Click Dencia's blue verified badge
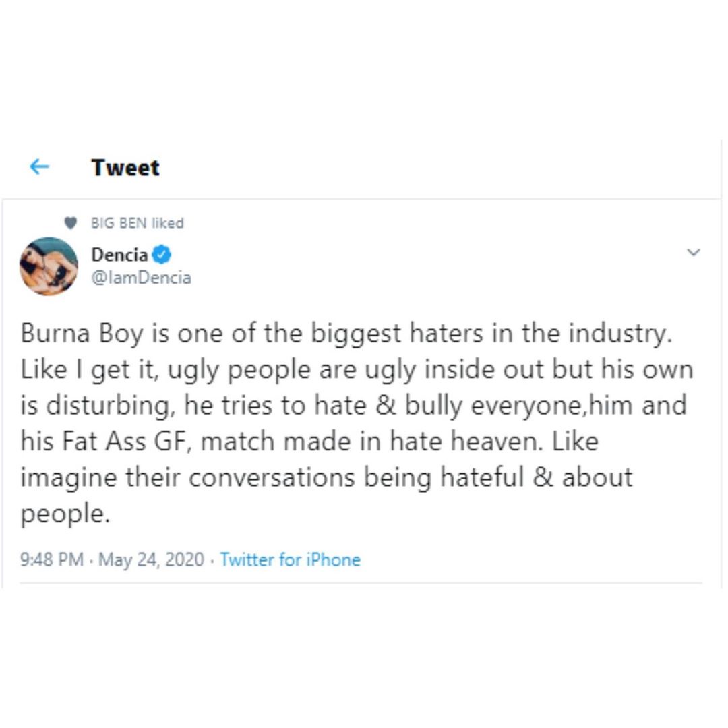 (x=161, y=255)
